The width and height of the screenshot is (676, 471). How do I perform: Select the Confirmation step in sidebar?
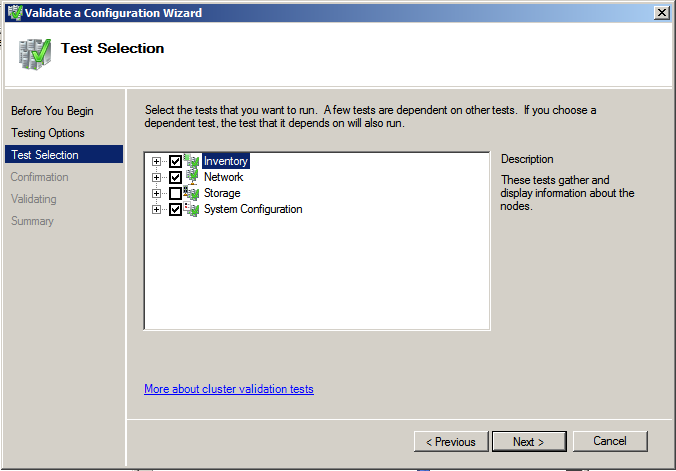coord(40,177)
